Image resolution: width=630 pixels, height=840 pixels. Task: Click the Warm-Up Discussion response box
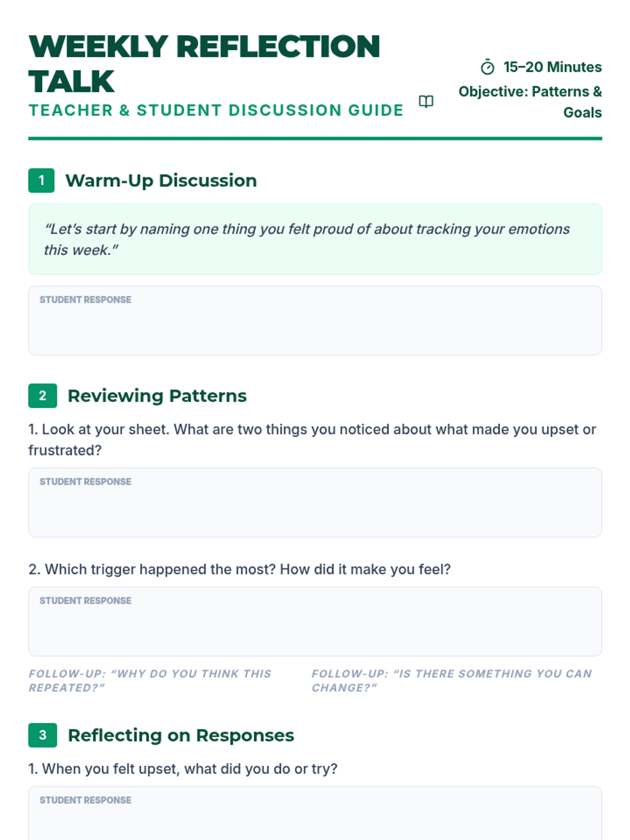(x=315, y=320)
